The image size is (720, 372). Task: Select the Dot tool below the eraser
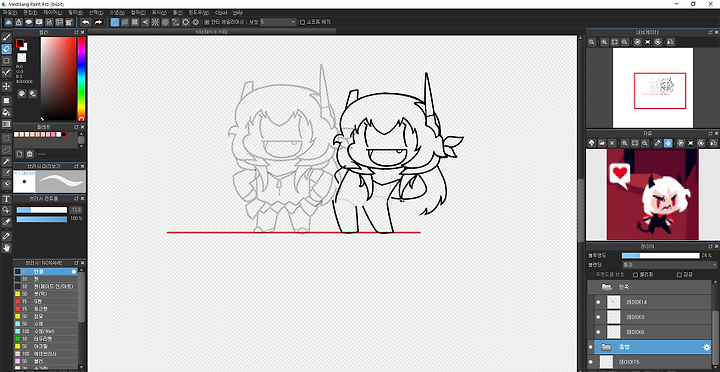click(6, 61)
